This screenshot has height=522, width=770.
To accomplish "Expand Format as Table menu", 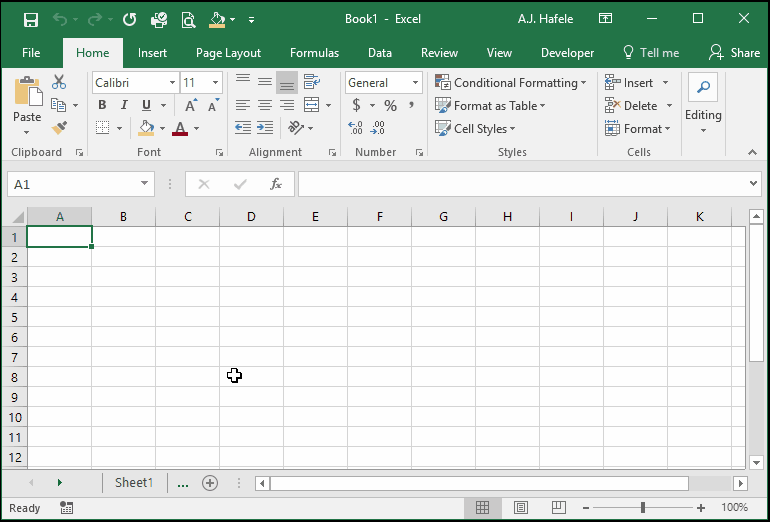I will (490, 106).
